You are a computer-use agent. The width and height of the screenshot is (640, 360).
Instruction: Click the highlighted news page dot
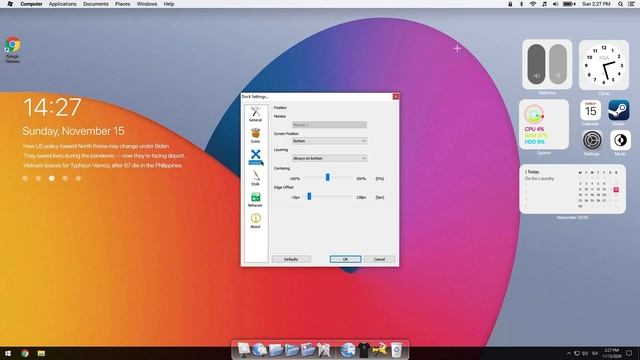tap(51, 178)
